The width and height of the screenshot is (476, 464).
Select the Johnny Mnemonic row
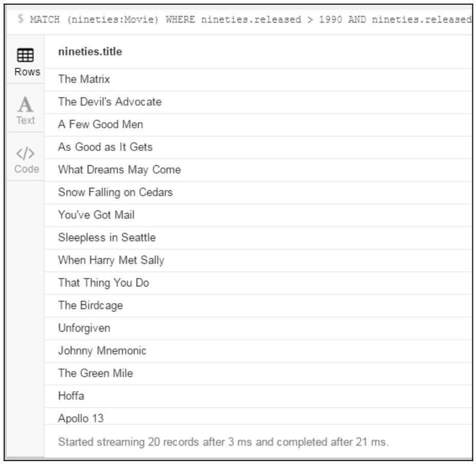coord(258,351)
